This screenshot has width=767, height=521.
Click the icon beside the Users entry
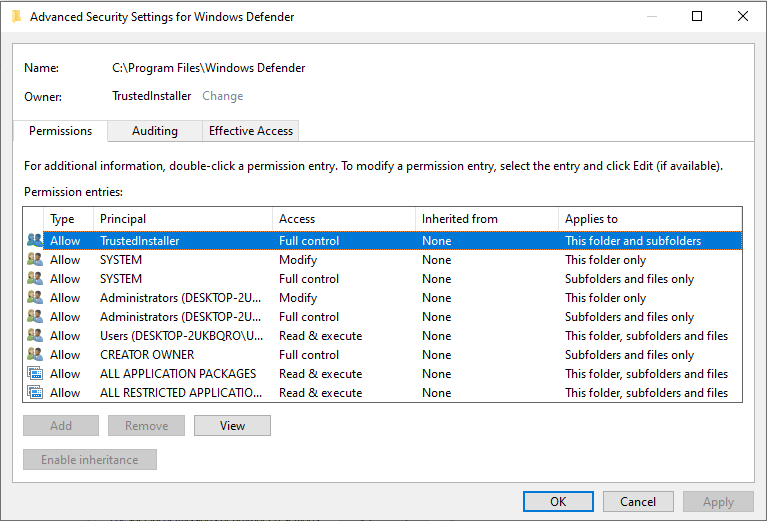tap(35, 336)
